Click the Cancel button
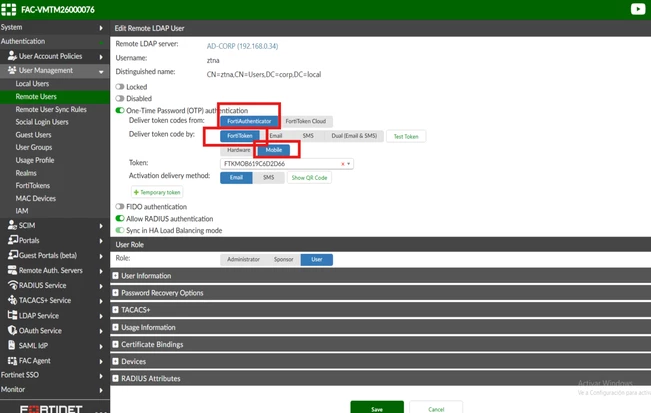Viewport: 651px width, 413px height. point(436,408)
